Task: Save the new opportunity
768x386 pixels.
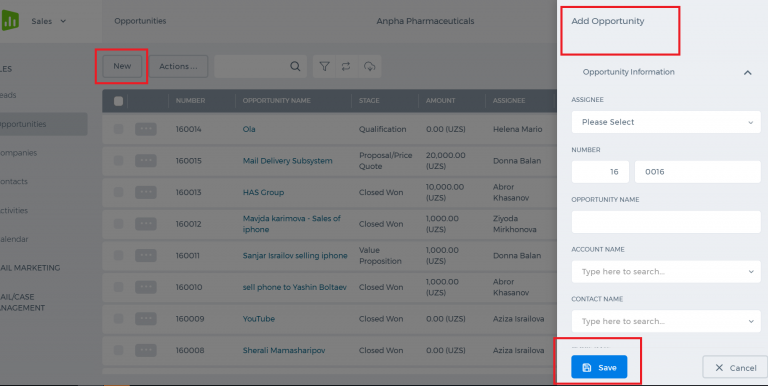Action: point(599,367)
